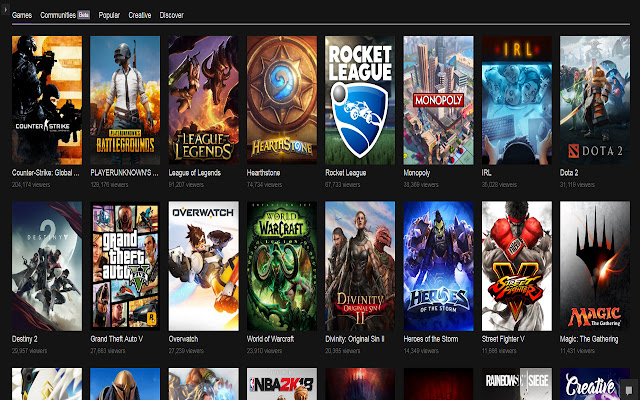Click the viewer count under Destiny 2

pyautogui.click(x=29, y=351)
